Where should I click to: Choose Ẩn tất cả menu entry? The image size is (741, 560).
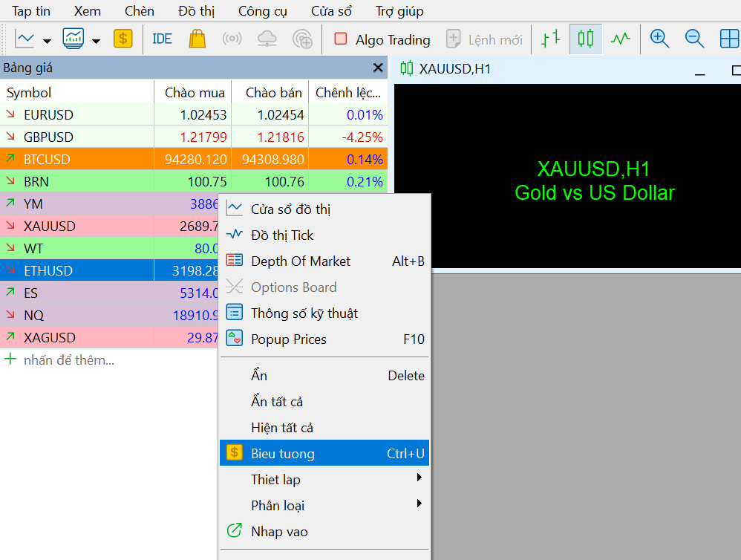pos(324,401)
